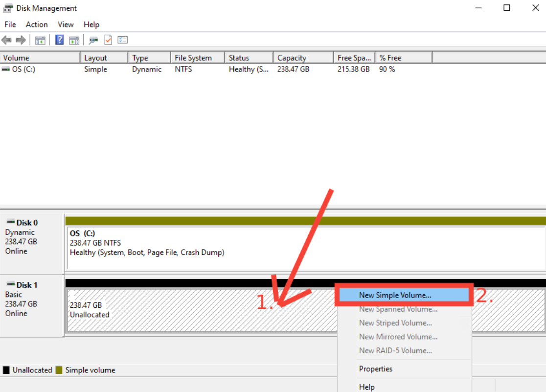
Task: Click the Status column header
Action: tap(239, 58)
